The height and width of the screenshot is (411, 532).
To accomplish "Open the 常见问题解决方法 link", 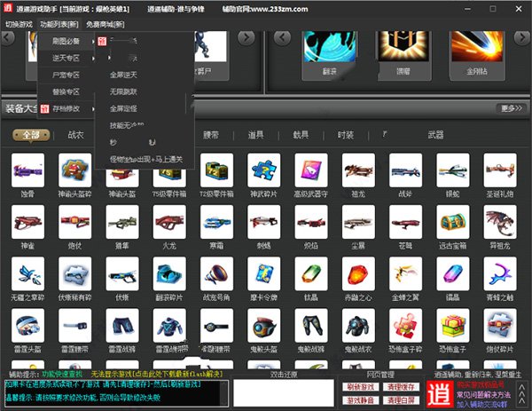I will 483,395.
